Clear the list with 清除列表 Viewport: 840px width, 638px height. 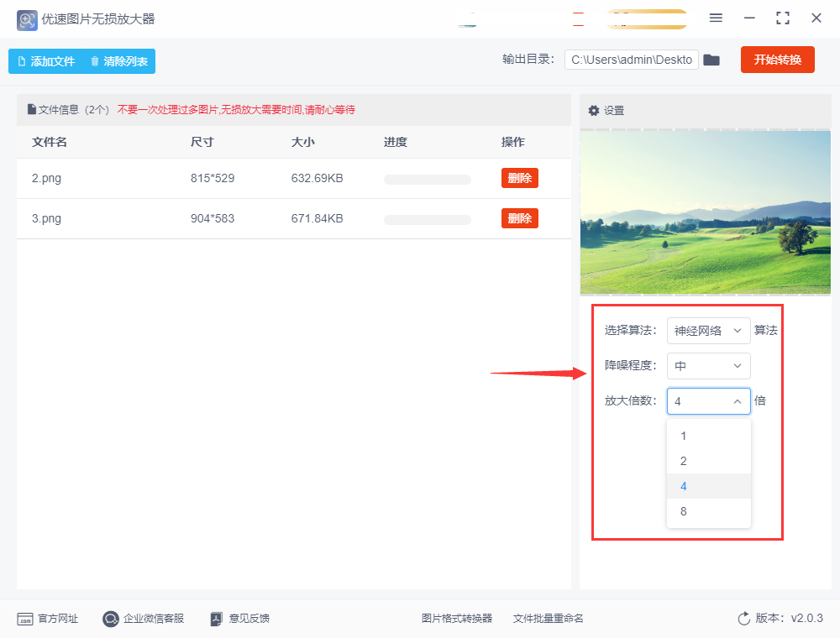pos(118,61)
